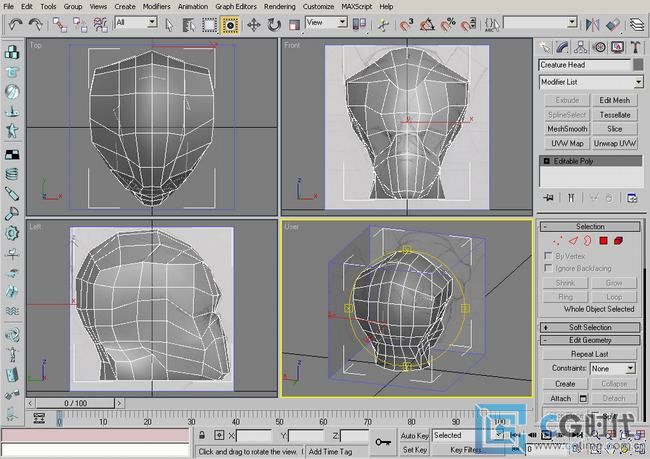Click the Slice modifier button
Viewport: 650px width, 459px height.
pyautogui.click(x=614, y=129)
